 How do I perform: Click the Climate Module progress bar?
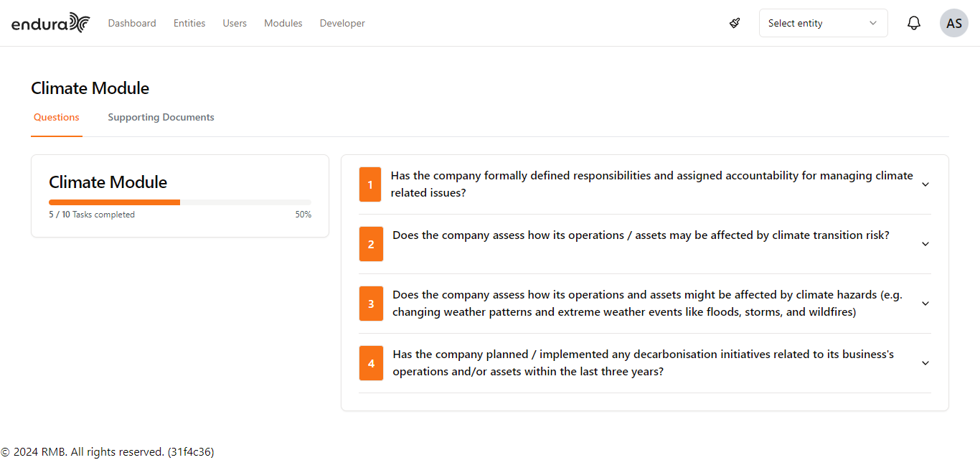click(180, 202)
